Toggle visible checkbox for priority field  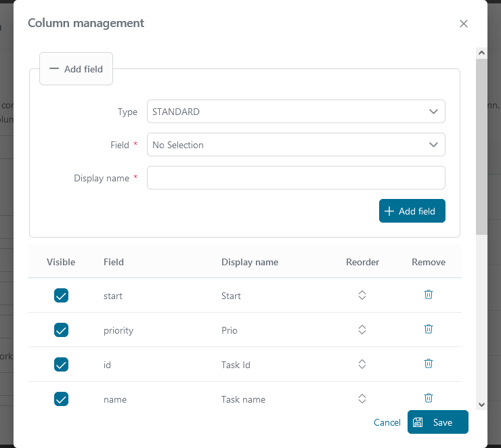(x=61, y=330)
